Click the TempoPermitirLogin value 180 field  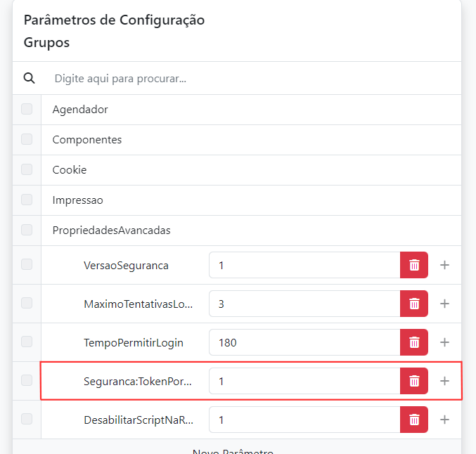pyautogui.click(x=304, y=342)
